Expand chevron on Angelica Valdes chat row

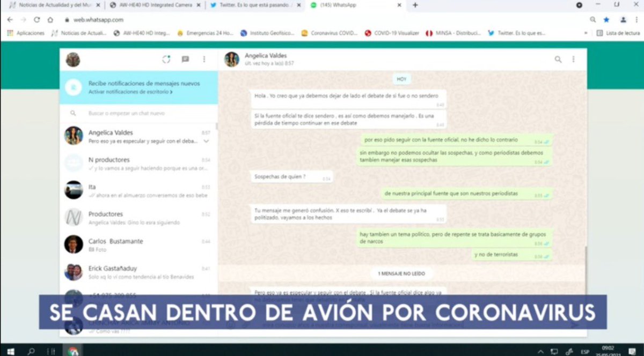pos(206,142)
